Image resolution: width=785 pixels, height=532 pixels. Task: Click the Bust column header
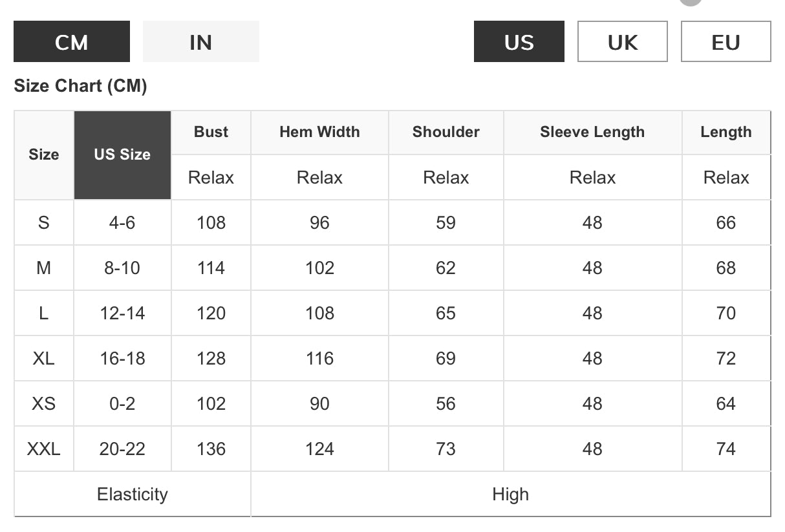coord(211,132)
